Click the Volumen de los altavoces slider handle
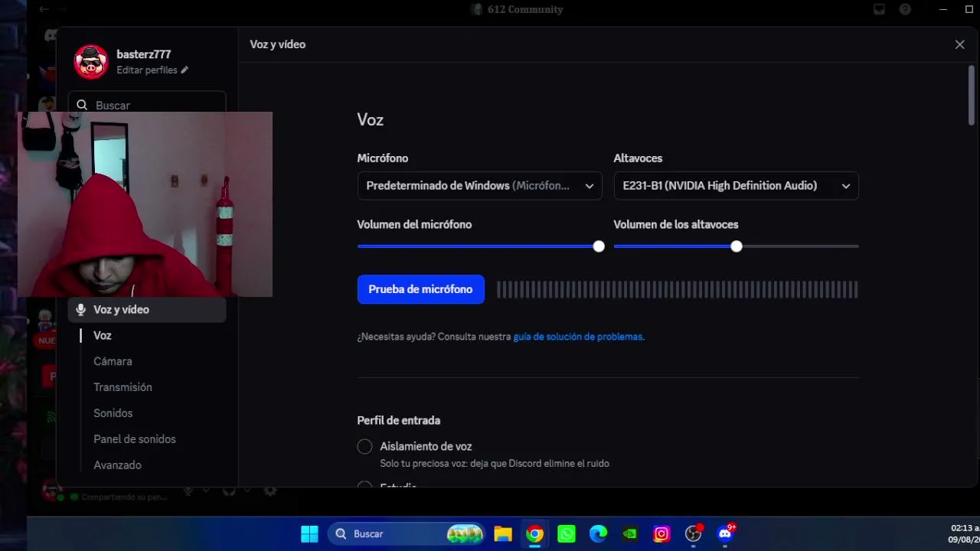 coord(737,246)
